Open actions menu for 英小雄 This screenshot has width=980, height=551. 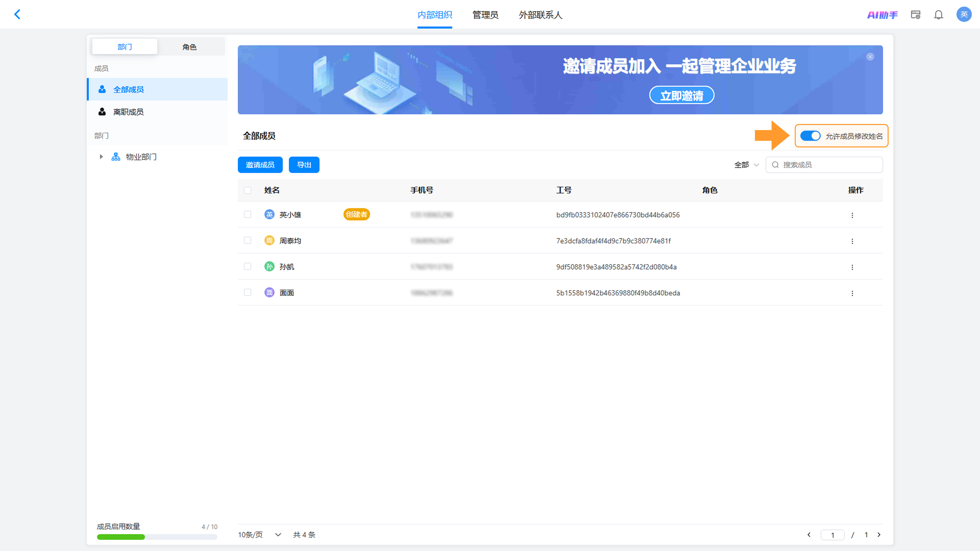tap(852, 215)
